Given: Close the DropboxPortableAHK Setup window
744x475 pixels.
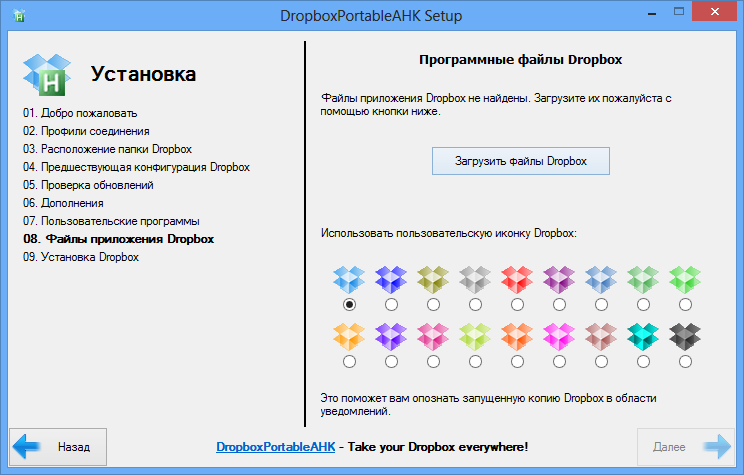Looking at the screenshot, I should 715,11.
